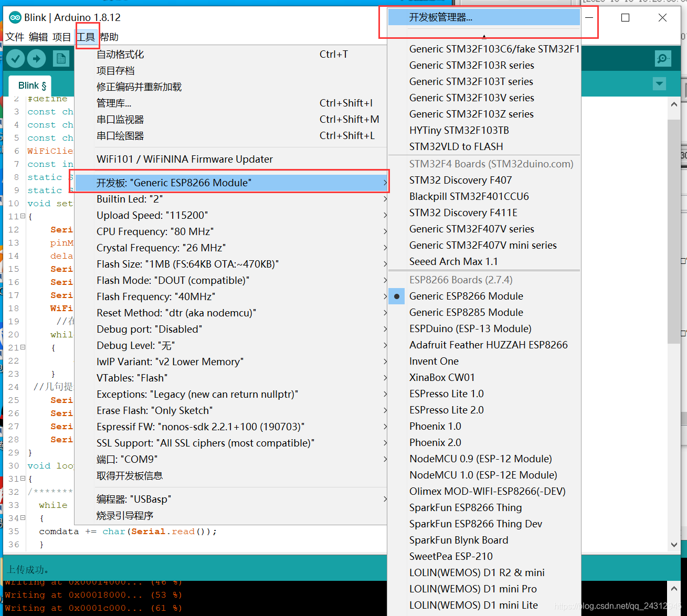Click the board list scroll-up arrow
Screen dimensions: 687x616
(484, 37)
